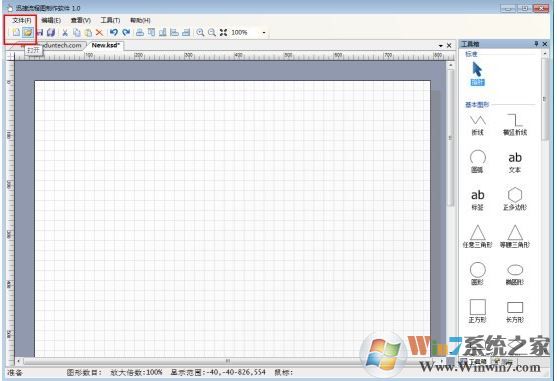This screenshot has width=557, height=381.
Task: Click the Redo arrow icon
Action: [x=126, y=32]
